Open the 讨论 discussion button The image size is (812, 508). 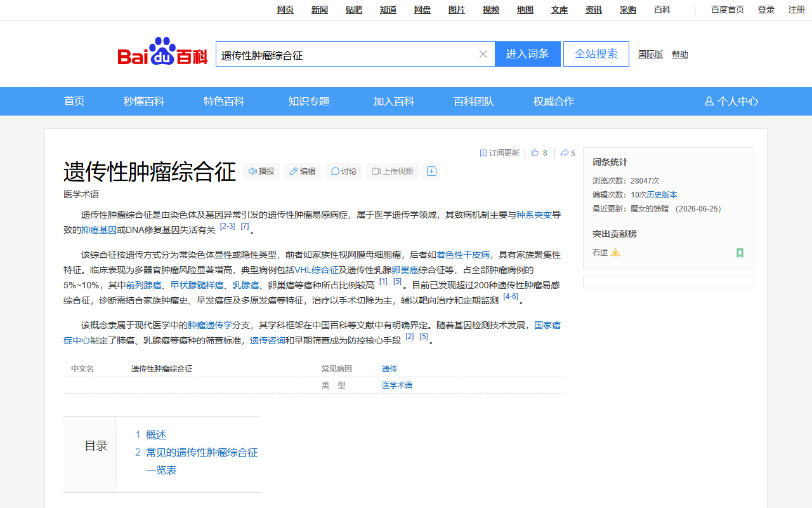click(x=344, y=171)
